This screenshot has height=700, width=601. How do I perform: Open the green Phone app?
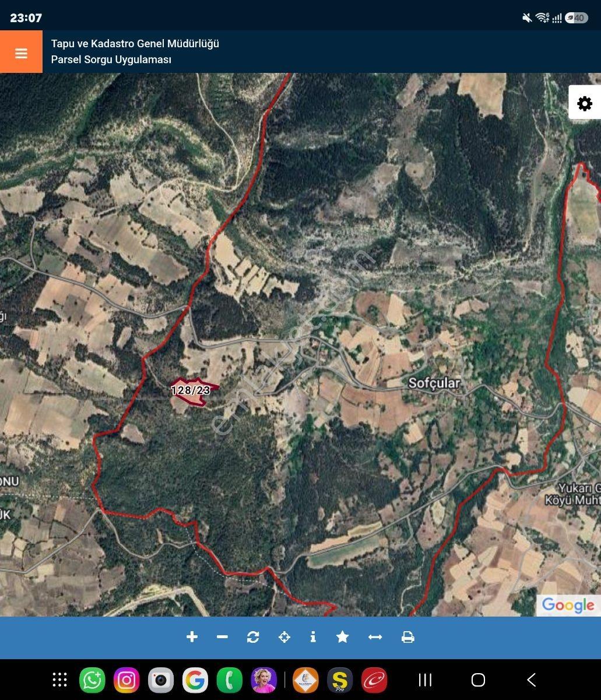click(230, 680)
